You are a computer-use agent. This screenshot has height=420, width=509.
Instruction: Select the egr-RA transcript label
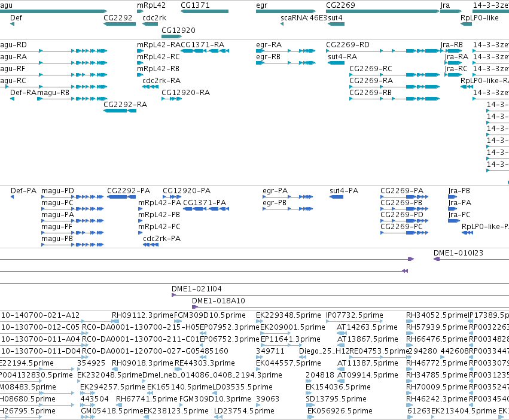pos(269,45)
